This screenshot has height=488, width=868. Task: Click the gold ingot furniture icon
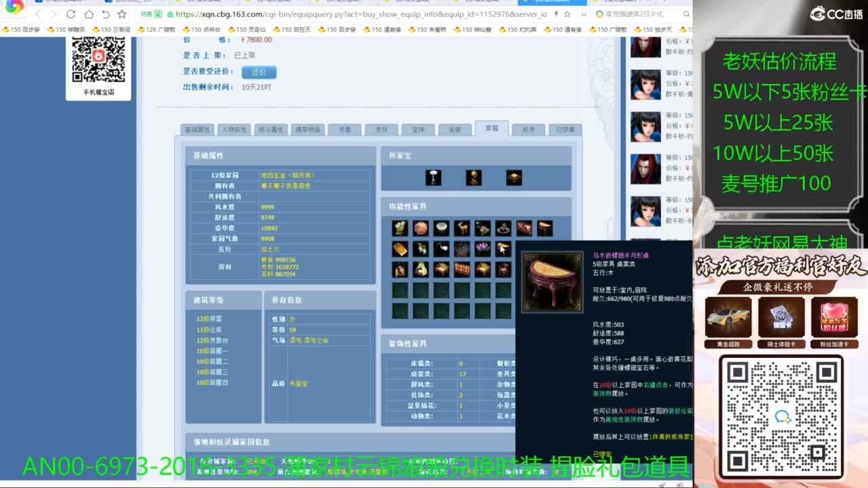tap(400, 249)
